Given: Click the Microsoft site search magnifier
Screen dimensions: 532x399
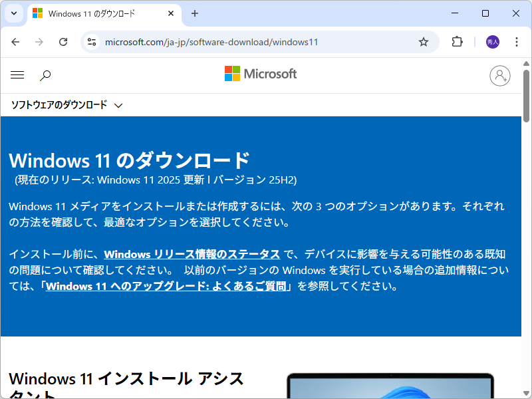Looking at the screenshot, I should click(x=45, y=74).
